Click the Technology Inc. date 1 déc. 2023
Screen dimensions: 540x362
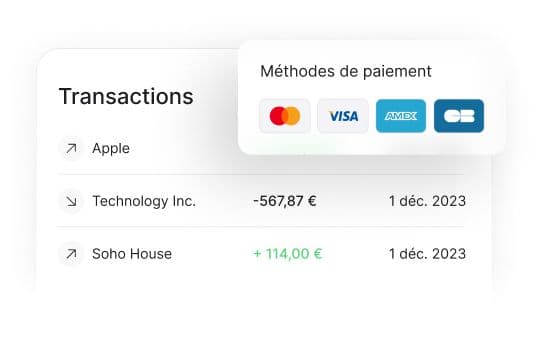427,201
